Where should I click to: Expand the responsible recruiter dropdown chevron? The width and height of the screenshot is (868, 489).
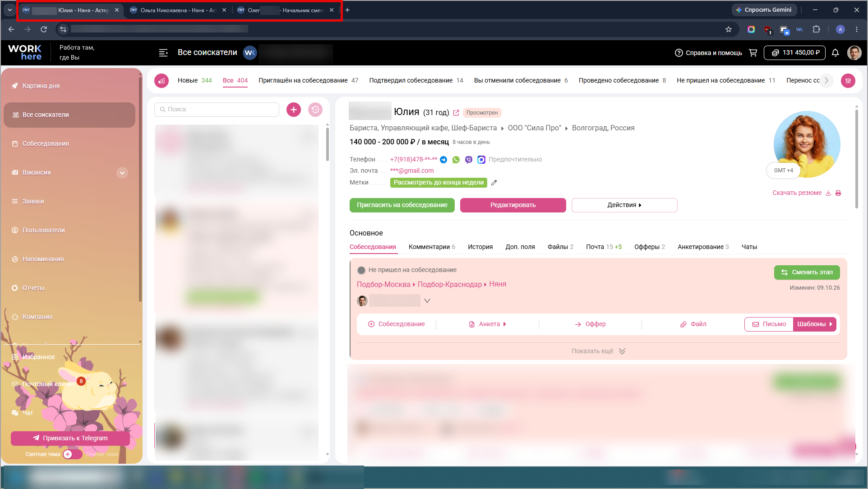427,301
